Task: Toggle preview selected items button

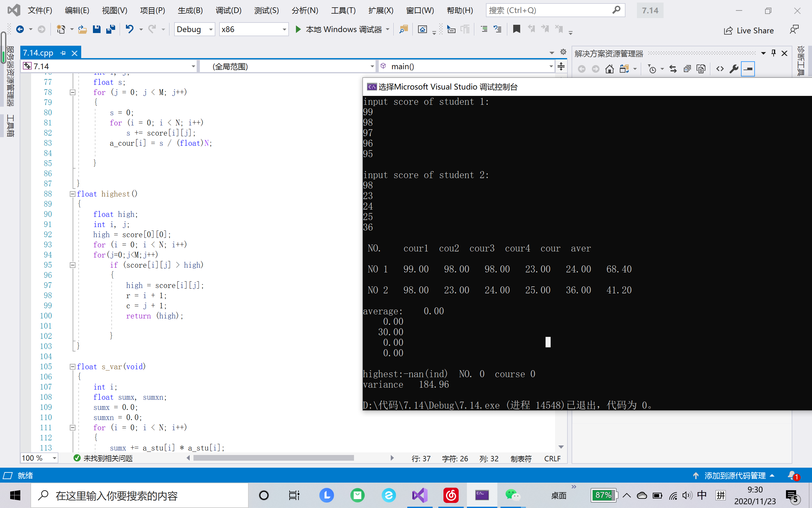Action: pyautogui.click(x=748, y=69)
